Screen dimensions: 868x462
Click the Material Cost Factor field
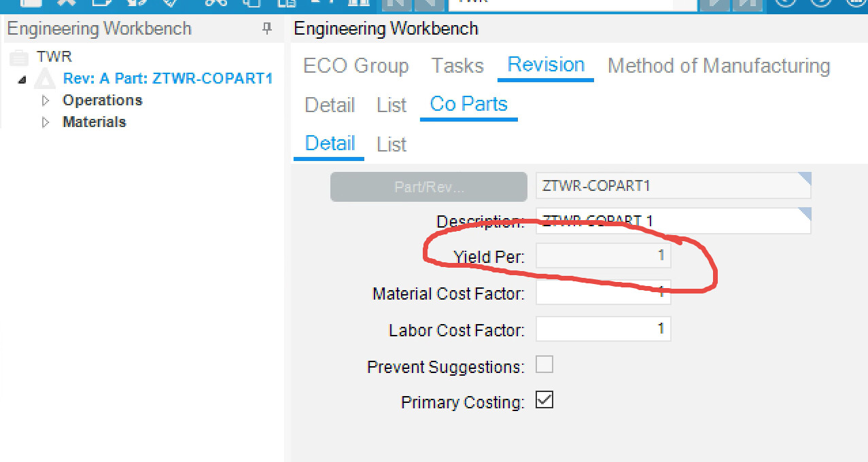[x=604, y=292]
